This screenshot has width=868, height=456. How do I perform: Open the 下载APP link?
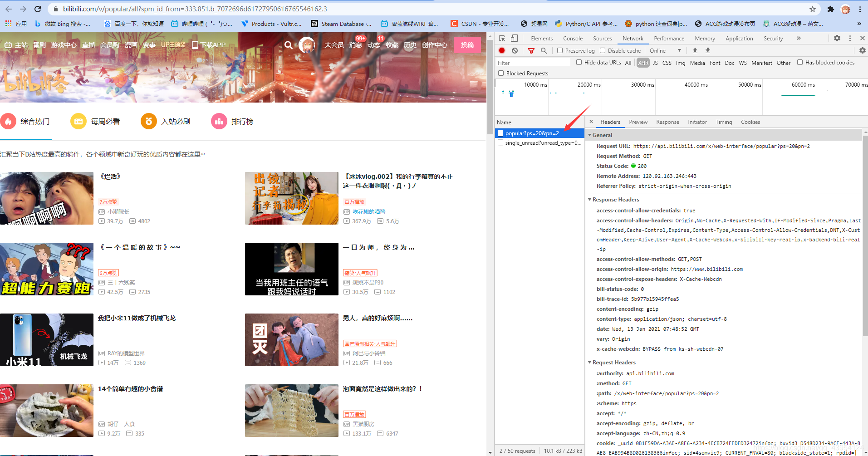click(209, 45)
